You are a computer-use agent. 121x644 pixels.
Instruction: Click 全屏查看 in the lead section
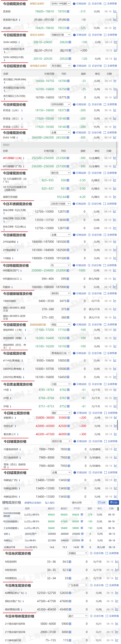pyautogui.click(x=110, y=66)
